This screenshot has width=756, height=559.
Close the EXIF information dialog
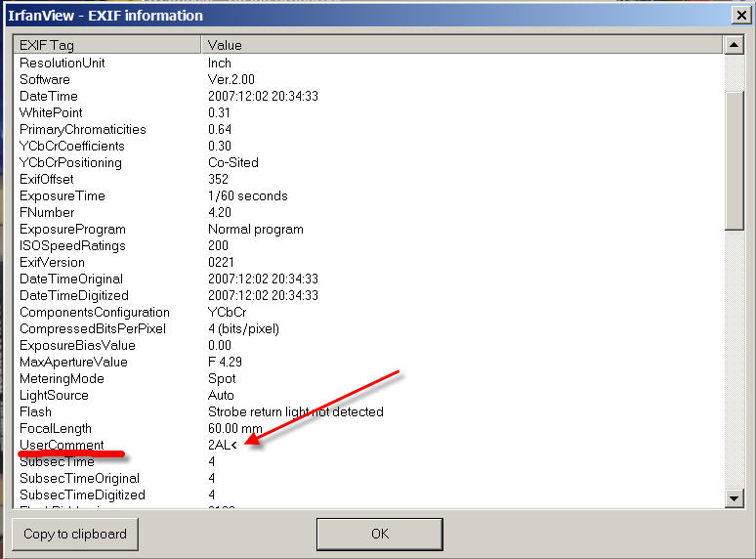pyautogui.click(x=741, y=16)
